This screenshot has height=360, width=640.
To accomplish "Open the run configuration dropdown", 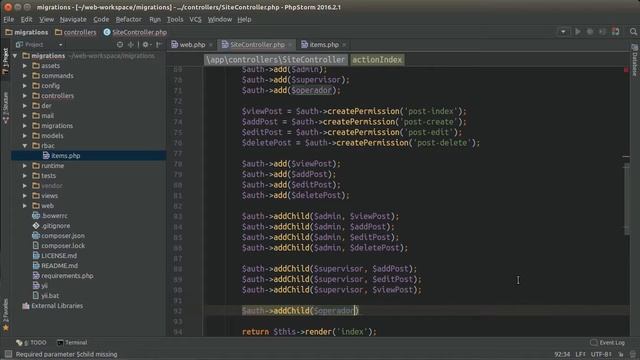I will point(563,32).
